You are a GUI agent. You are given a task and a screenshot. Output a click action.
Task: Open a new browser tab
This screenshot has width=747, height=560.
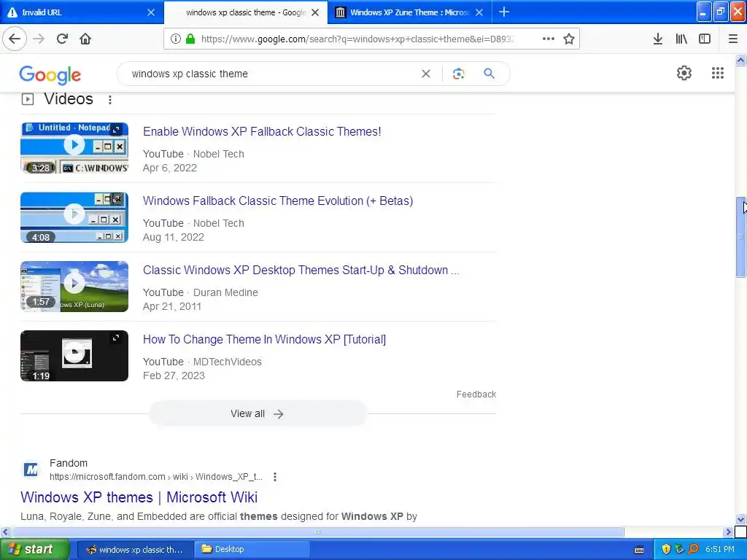coord(504,12)
